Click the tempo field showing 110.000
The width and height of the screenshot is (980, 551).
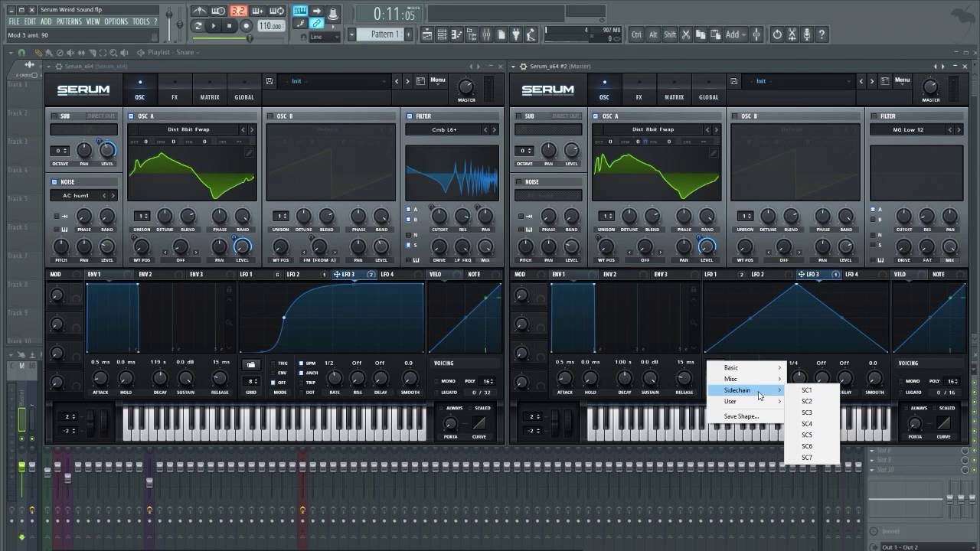[271, 26]
